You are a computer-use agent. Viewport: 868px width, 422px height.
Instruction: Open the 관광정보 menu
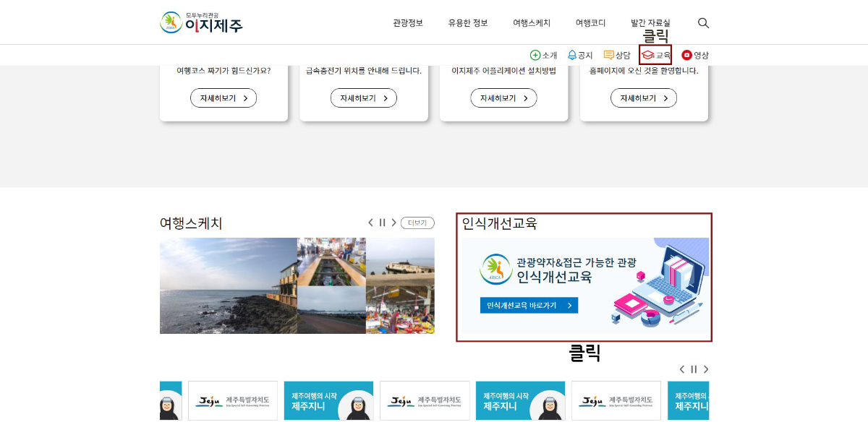click(408, 23)
